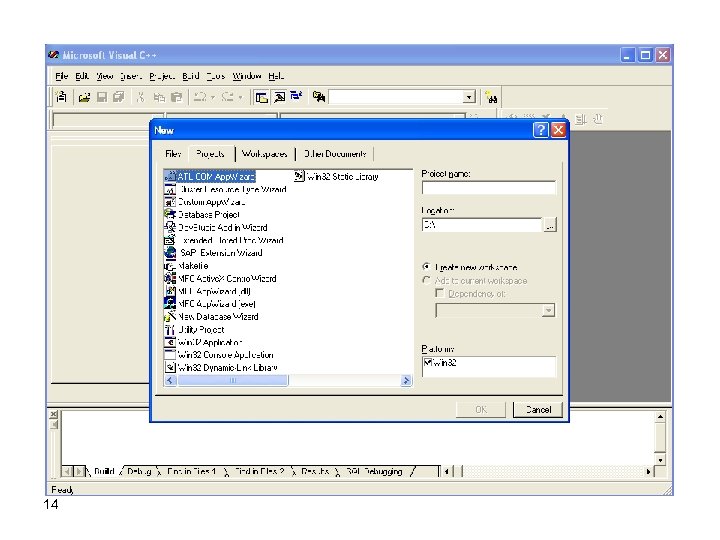Click the New Text File toolbar icon

point(61,97)
